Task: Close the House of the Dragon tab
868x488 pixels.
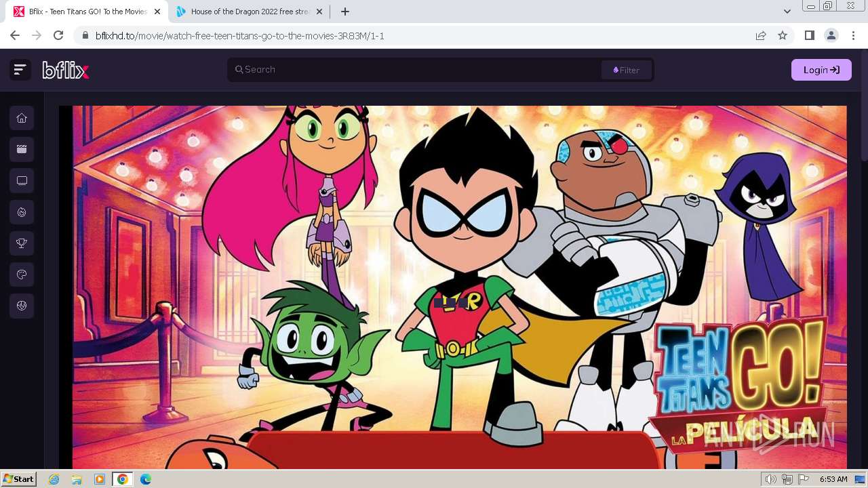Action: click(319, 12)
